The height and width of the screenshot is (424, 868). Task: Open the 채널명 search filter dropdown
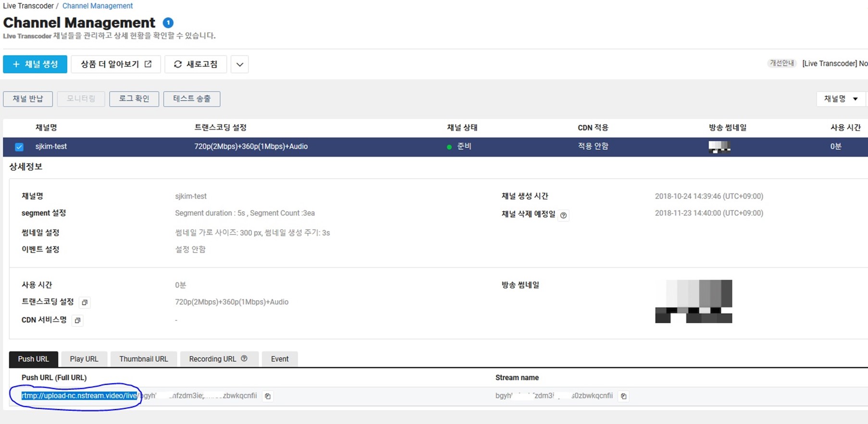coord(841,99)
